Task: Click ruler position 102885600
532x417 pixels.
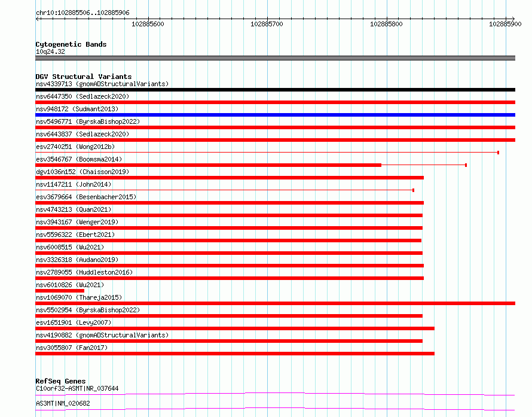Action: (x=148, y=24)
